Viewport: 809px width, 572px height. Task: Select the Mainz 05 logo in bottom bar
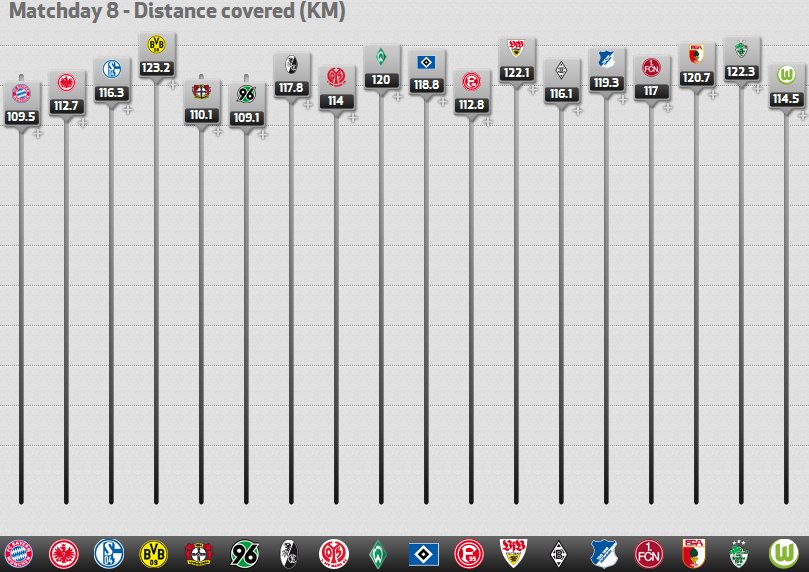click(x=334, y=553)
